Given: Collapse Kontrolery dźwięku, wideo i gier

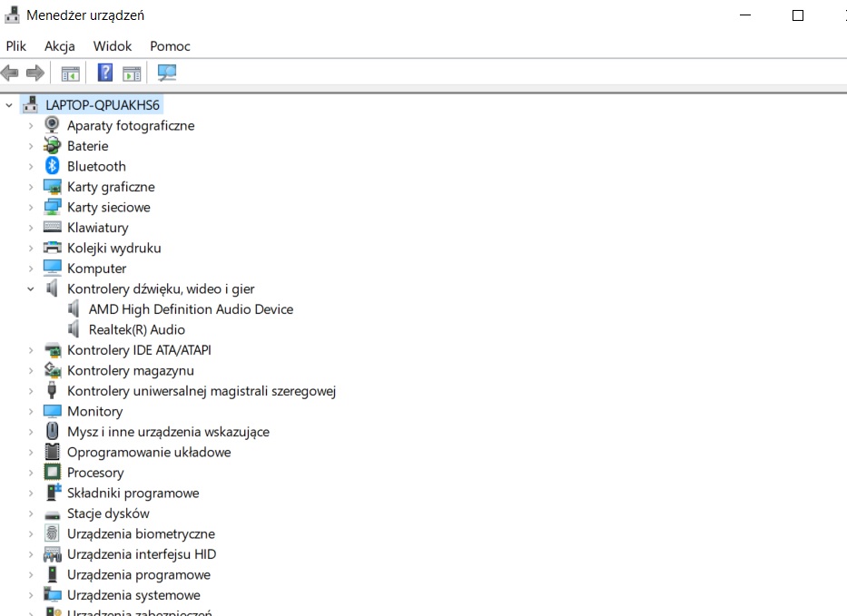Looking at the screenshot, I should click(x=31, y=288).
